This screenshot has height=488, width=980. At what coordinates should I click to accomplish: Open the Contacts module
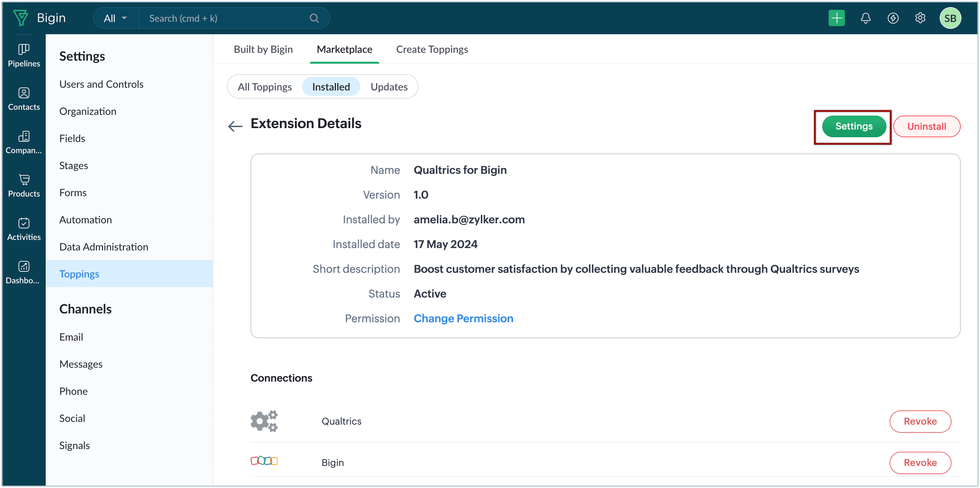click(24, 99)
